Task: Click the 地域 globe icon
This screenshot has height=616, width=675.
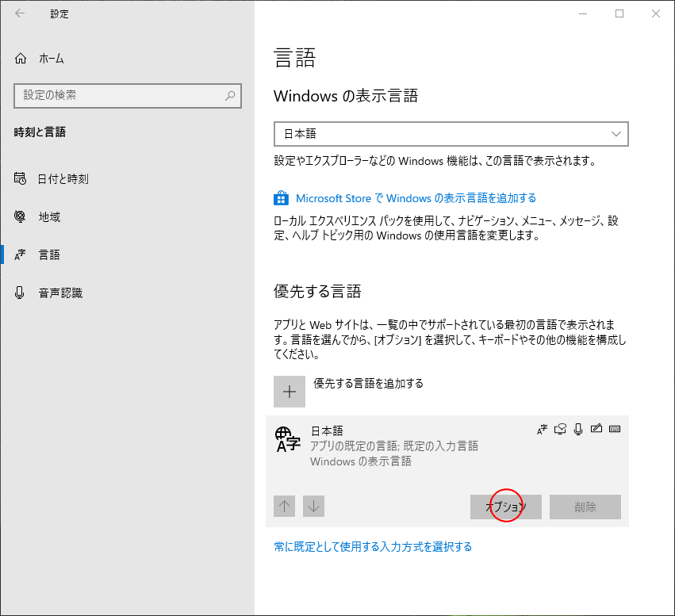Action: click(x=20, y=216)
